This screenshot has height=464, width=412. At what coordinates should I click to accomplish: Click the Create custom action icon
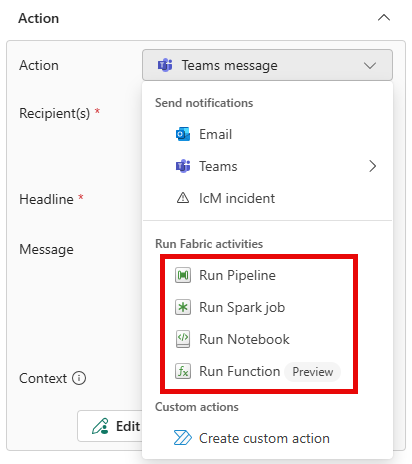(183, 438)
